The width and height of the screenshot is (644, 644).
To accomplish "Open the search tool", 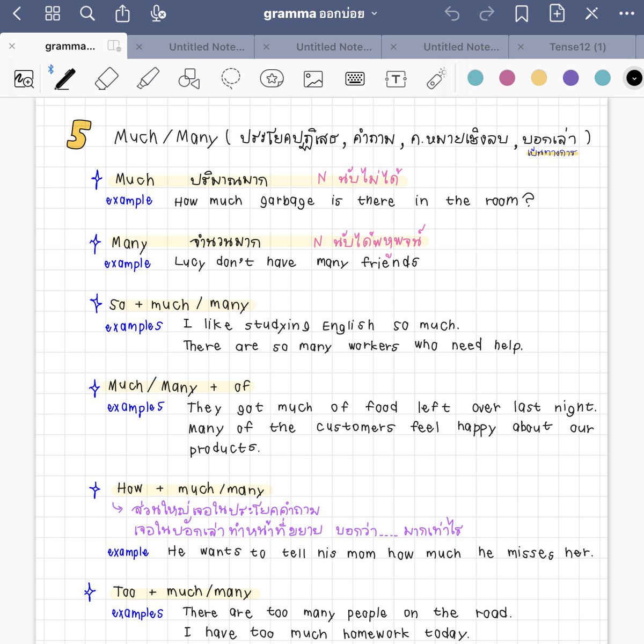I will 87,13.
